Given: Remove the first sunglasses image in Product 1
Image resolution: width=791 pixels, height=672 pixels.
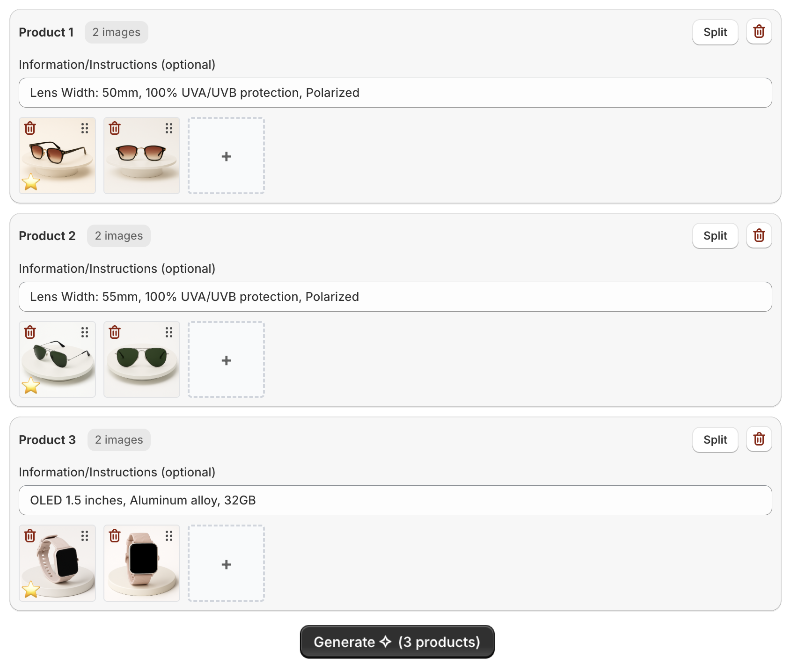Looking at the screenshot, I should [x=29, y=128].
